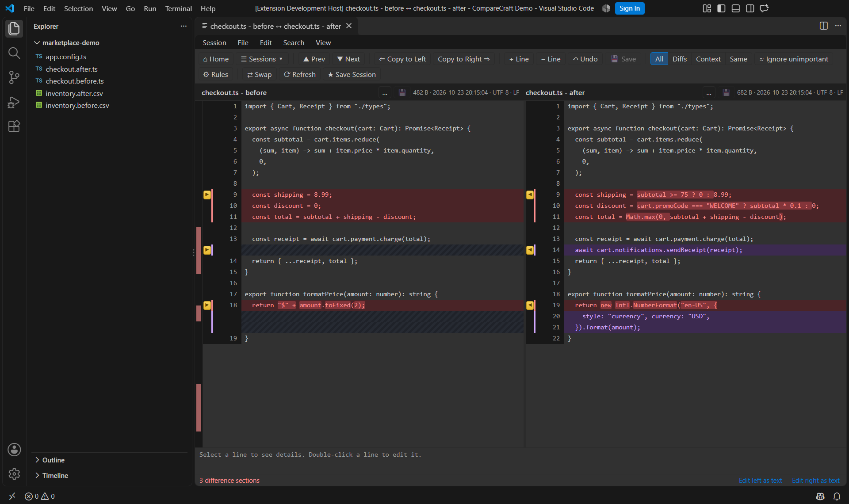The image size is (849, 504).
Task: Open the remote window status bar icon
Action: coord(12,496)
